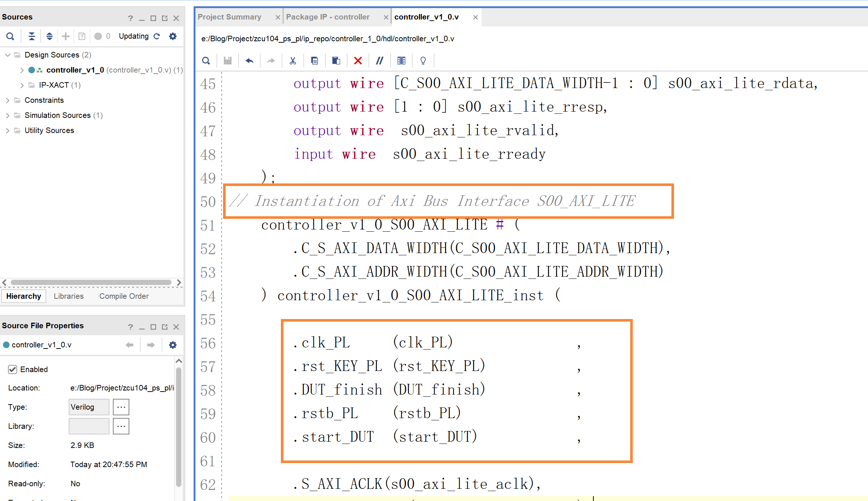Open the Compile Order tab
This screenshot has width=868, height=501.
click(x=124, y=296)
